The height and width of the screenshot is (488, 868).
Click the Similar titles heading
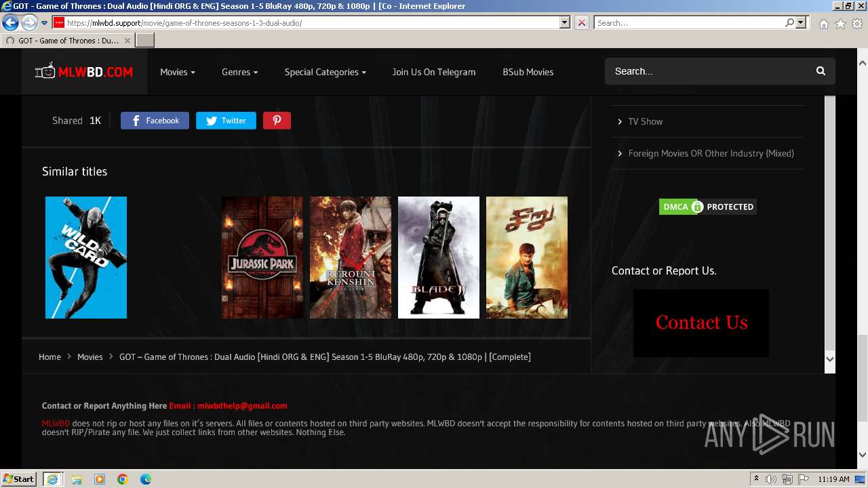75,171
